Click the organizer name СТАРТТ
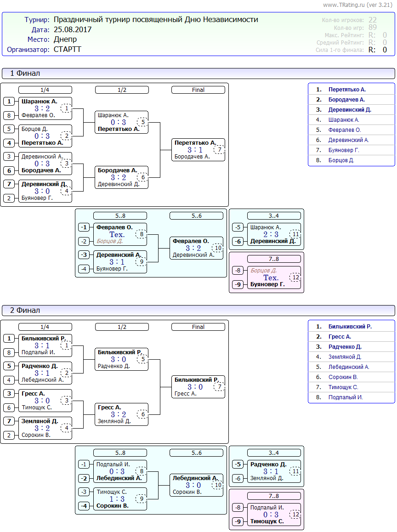The image size is (397, 532). tap(67, 49)
